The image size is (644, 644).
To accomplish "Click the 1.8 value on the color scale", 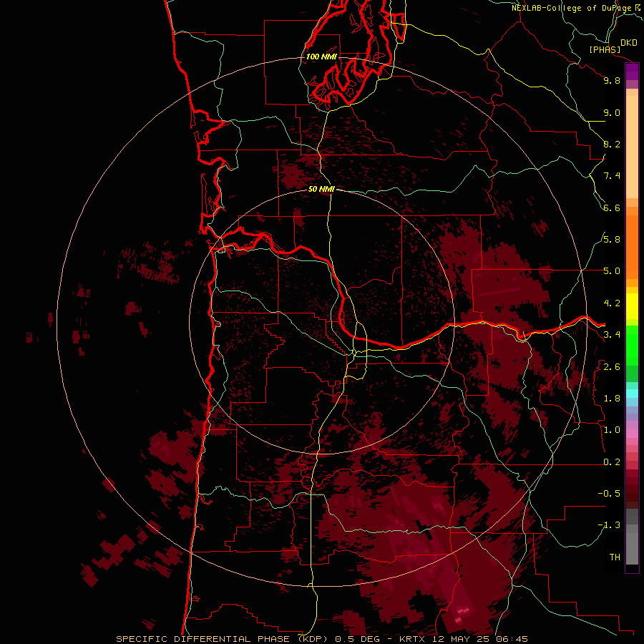I will 612,399.
